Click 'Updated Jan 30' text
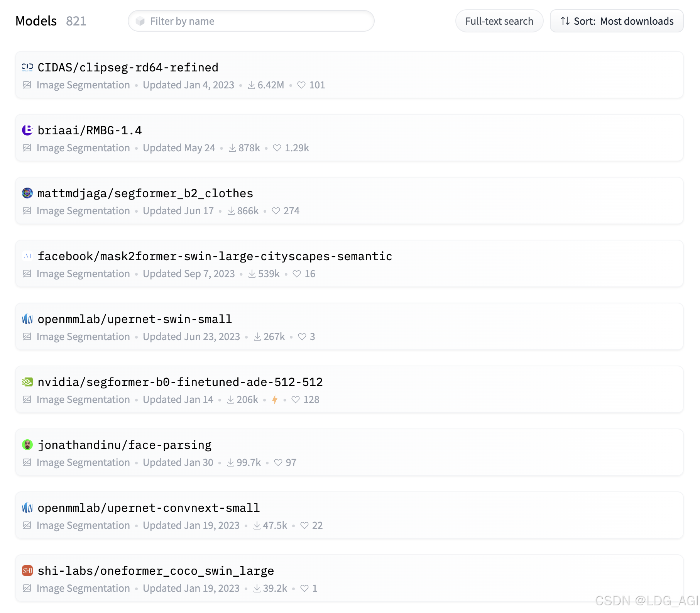Viewport: 700px width, 613px height. 178,462
